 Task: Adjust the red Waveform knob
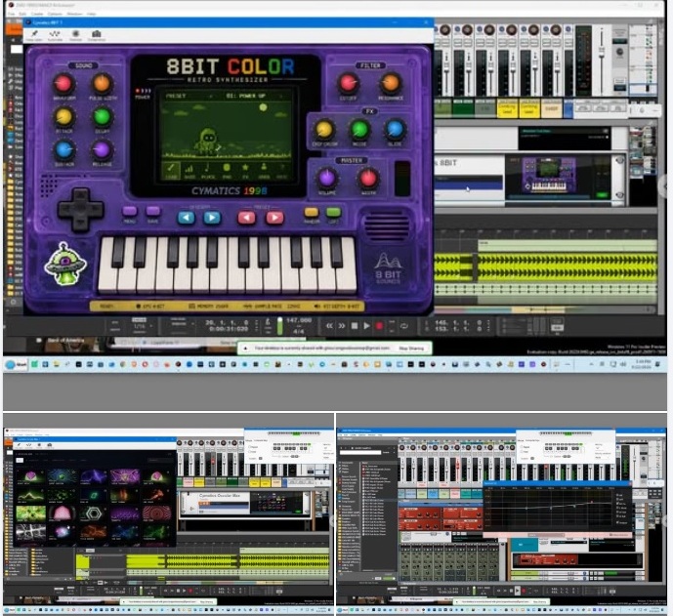(x=63, y=83)
